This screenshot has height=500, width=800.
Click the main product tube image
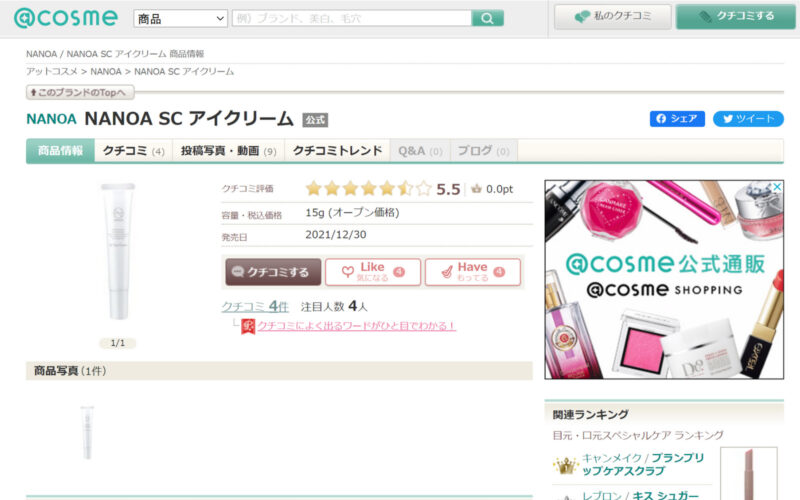pyautogui.click(x=118, y=252)
